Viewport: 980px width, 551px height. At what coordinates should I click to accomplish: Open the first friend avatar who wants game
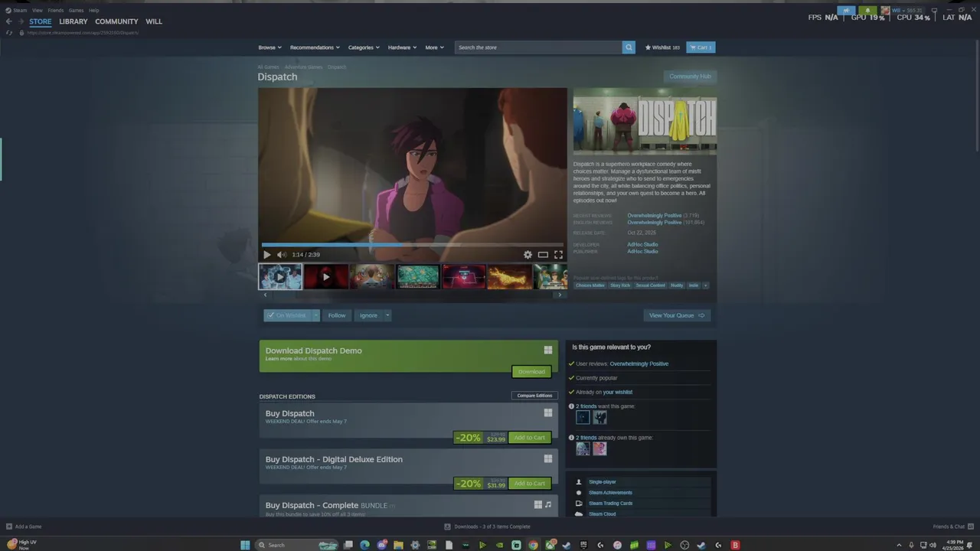583,417
